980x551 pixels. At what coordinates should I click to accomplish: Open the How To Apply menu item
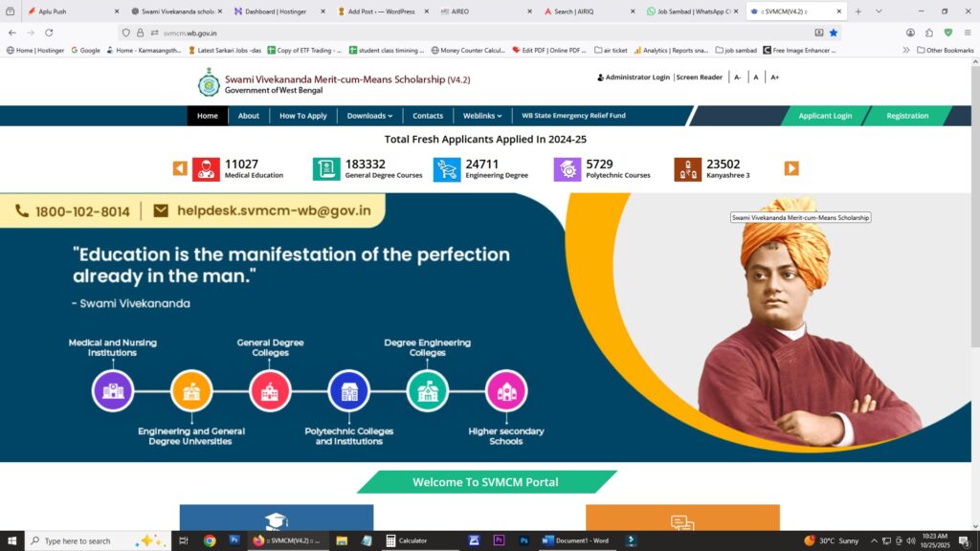303,116
